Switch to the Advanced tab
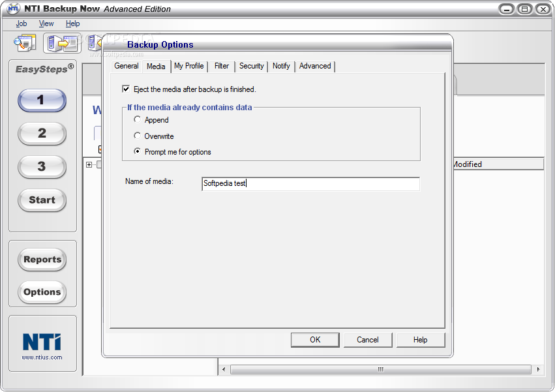 (315, 66)
